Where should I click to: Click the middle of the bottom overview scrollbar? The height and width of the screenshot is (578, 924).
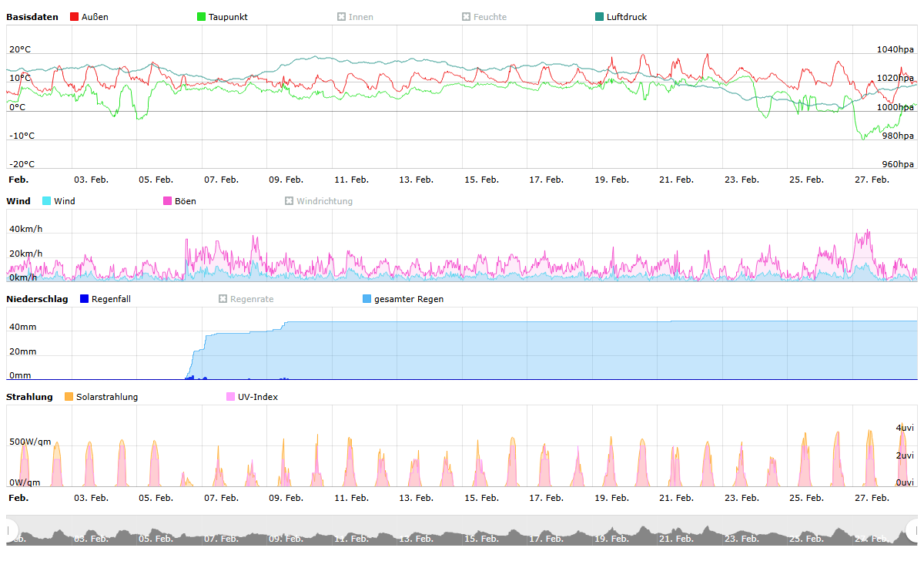click(462, 530)
